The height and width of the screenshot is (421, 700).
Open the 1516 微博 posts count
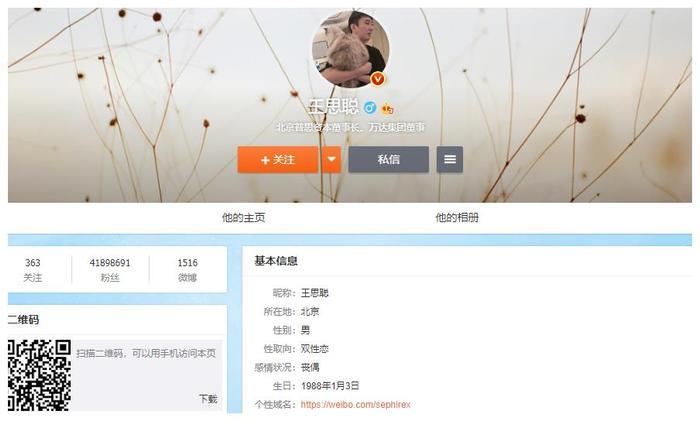click(188, 270)
